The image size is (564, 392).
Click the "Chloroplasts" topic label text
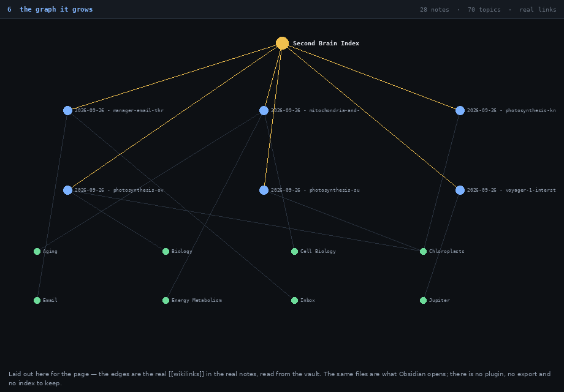point(447,252)
